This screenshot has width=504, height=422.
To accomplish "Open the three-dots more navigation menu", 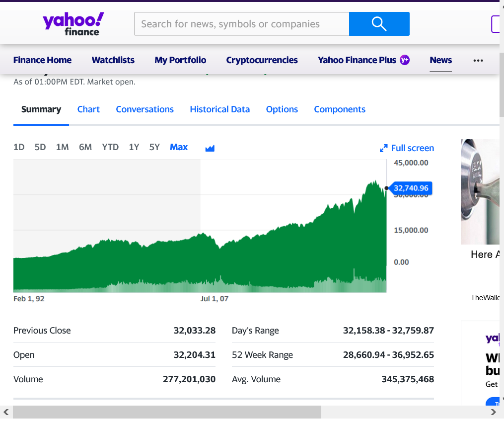I will pos(478,60).
